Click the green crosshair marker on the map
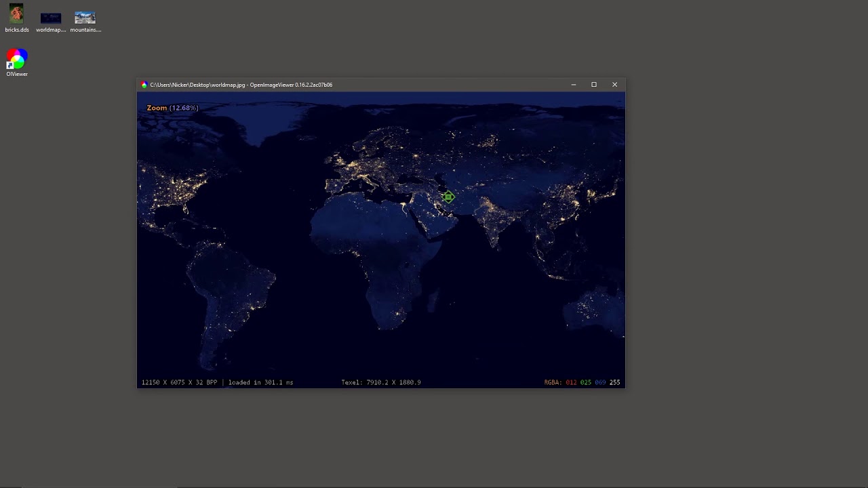 tap(448, 197)
